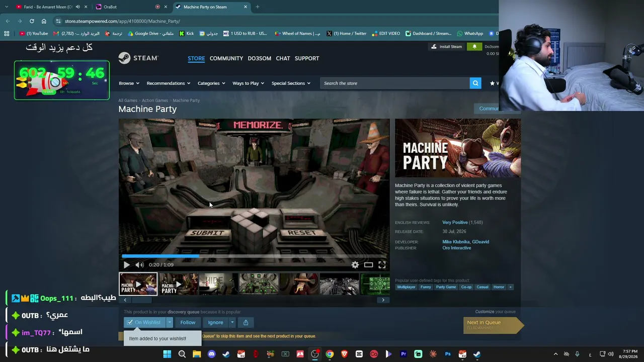Play the Machine Party trailer video

click(x=126, y=265)
